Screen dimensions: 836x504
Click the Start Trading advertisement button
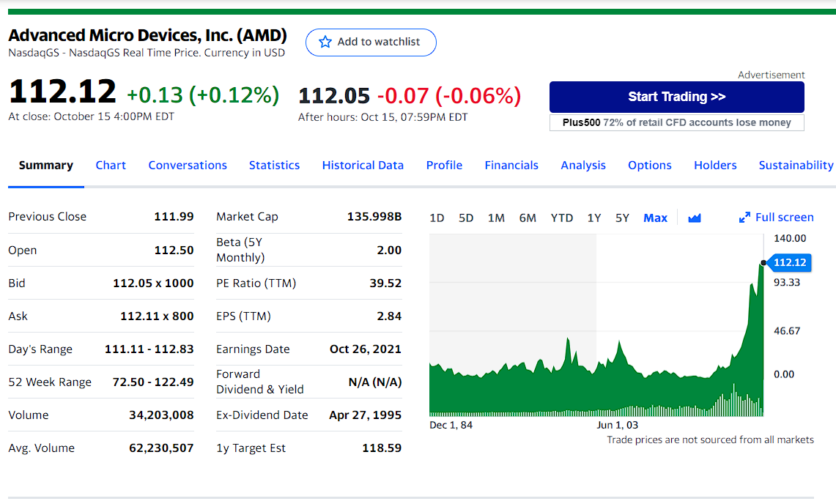click(x=676, y=97)
